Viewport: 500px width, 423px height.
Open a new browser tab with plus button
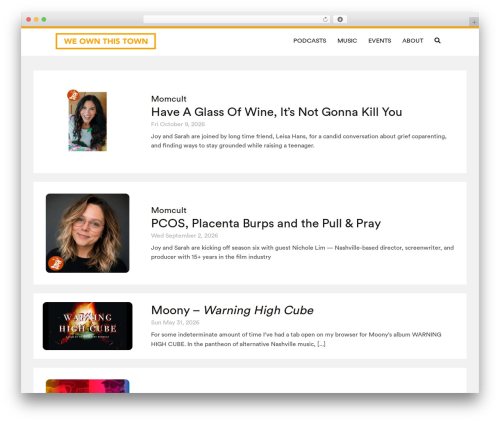474,22
